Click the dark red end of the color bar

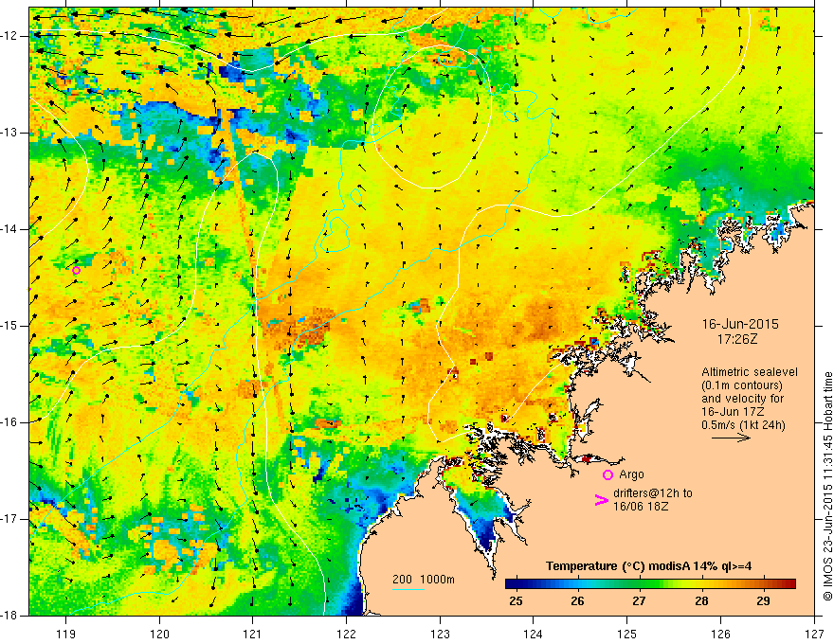pos(790,583)
